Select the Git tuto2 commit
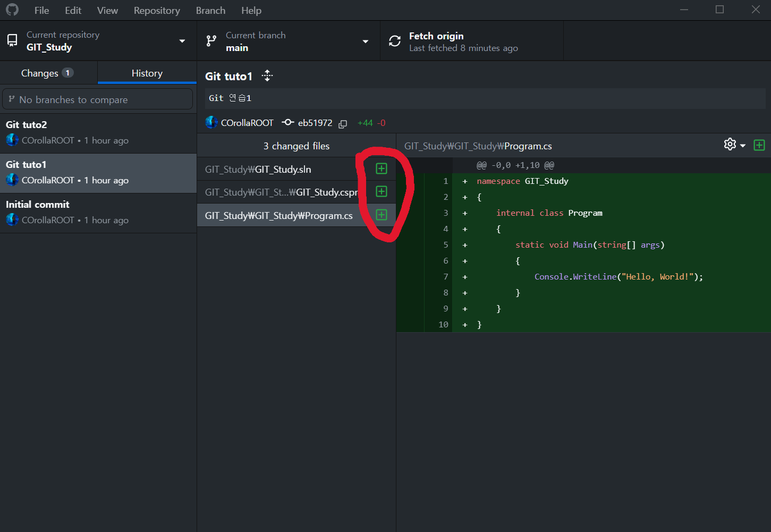Viewport: 771px width, 532px height. (x=98, y=133)
